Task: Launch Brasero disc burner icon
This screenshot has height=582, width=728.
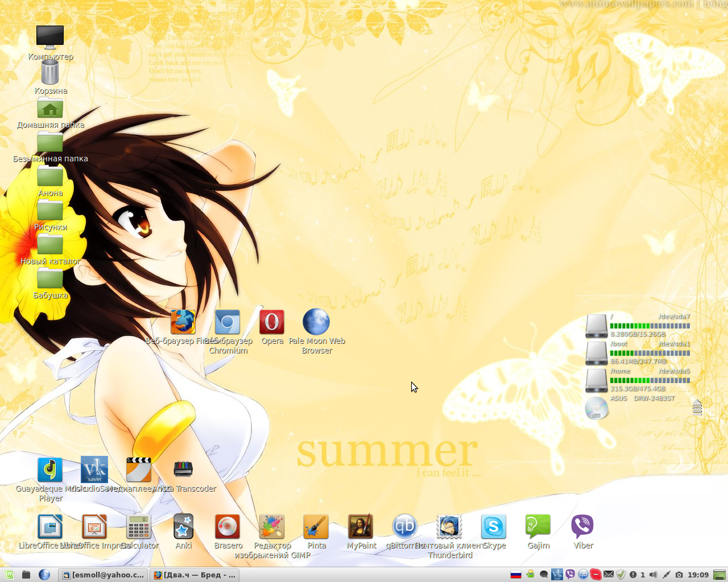Action: tap(227, 527)
